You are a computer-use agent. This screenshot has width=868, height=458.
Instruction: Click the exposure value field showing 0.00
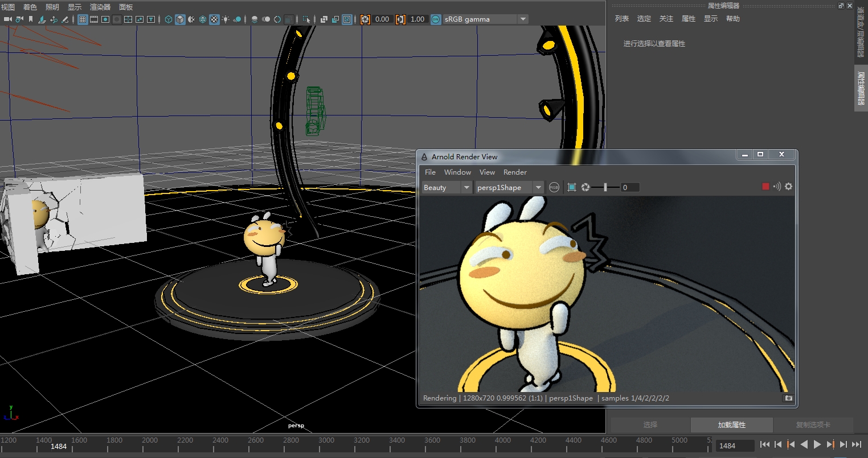(382, 19)
